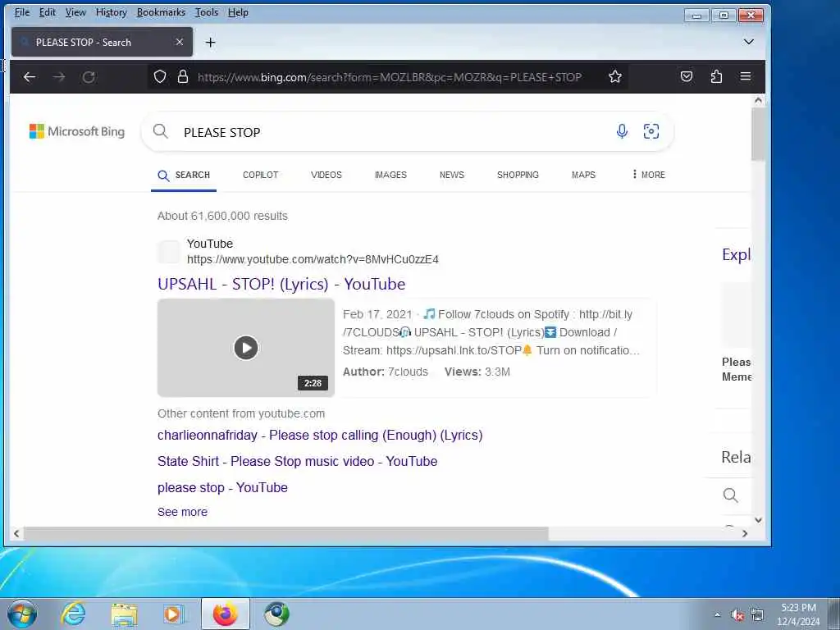Viewport: 840px width, 630px height.
Task: Close the PLEASE STOP - Search tab
Action: [x=180, y=42]
